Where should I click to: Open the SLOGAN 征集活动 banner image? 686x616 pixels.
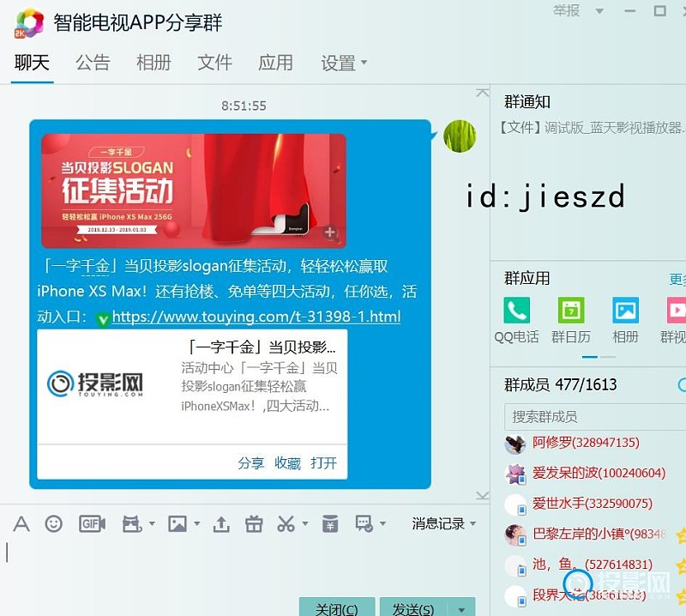point(194,190)
